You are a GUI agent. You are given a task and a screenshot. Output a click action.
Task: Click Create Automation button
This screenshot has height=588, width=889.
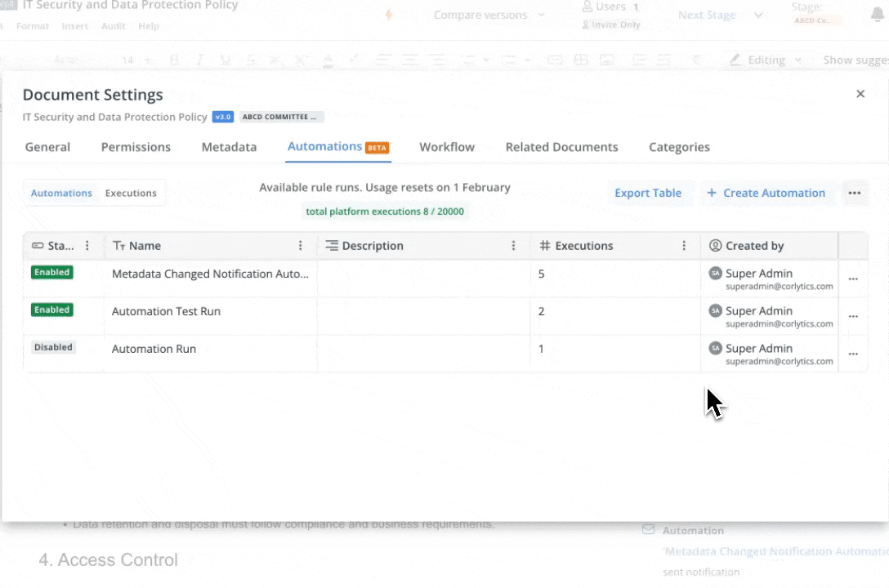[x=766, y=194]
